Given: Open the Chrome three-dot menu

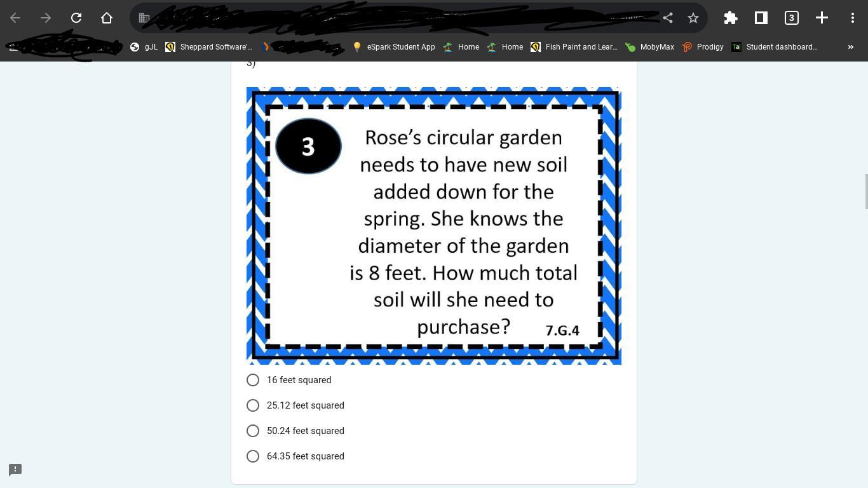Looking at the screenshot, I should pos(852,18).
